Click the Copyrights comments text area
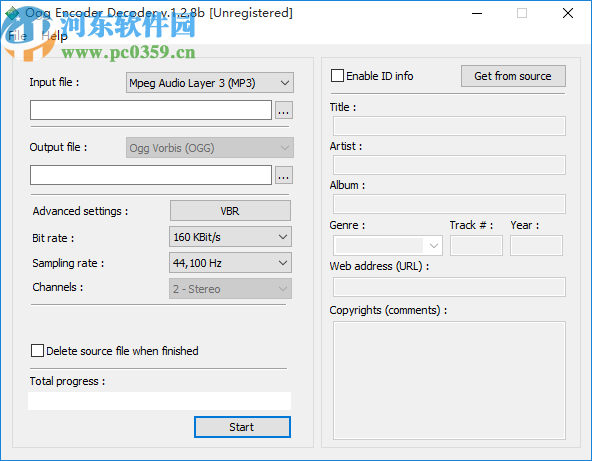Viewport: 592px width, 461px height. click(449, 380)
